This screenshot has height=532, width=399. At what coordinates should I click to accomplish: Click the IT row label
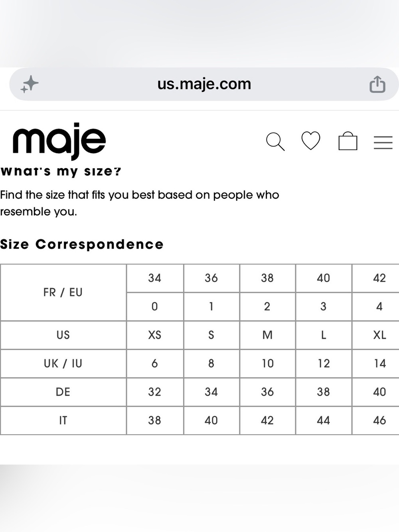coord(63,420)
